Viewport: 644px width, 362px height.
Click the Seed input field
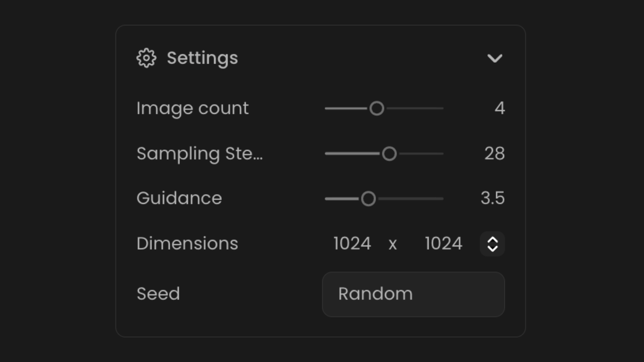413,294
